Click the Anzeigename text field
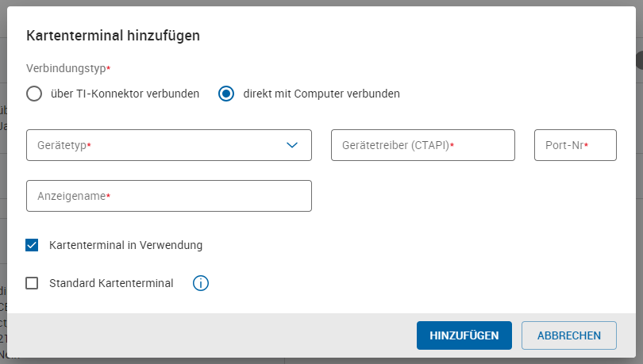The width and height of the screenshot is (643, 364). pos(168,196)
